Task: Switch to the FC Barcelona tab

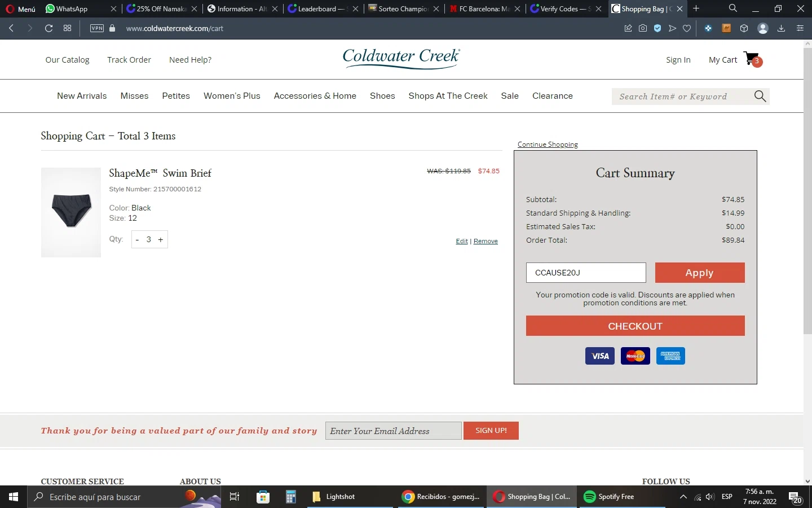Action: 484,8
